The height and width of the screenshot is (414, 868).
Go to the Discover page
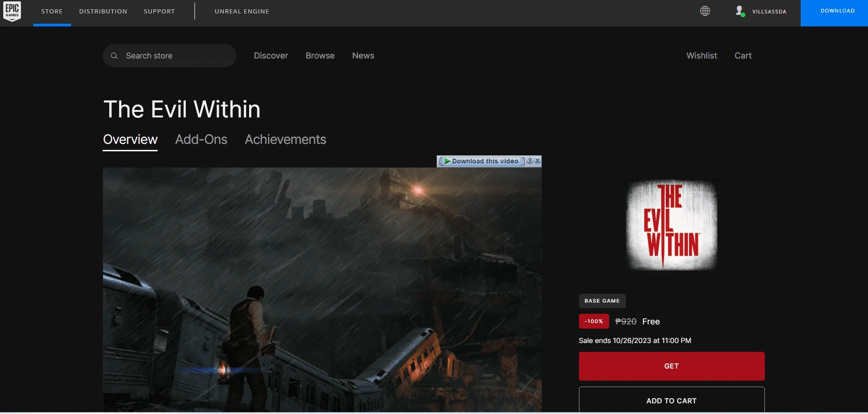point(271,56)
